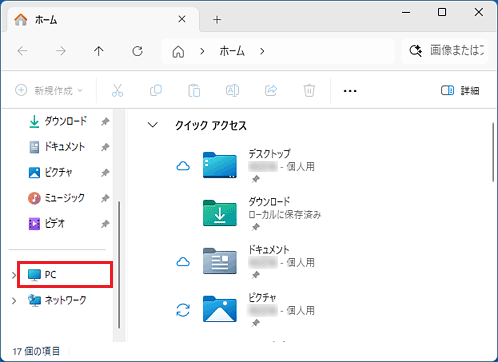This screenshot has width=498, height=362.
Task: Select the ピクチャ folder in quick access
Action: [x=220, y=309]
